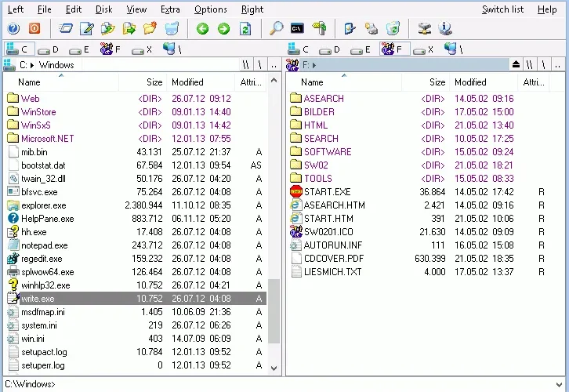Launch the command prompt toolbar icon
Image resolution: width=569 pixels, height=392 pixels.
297,28
